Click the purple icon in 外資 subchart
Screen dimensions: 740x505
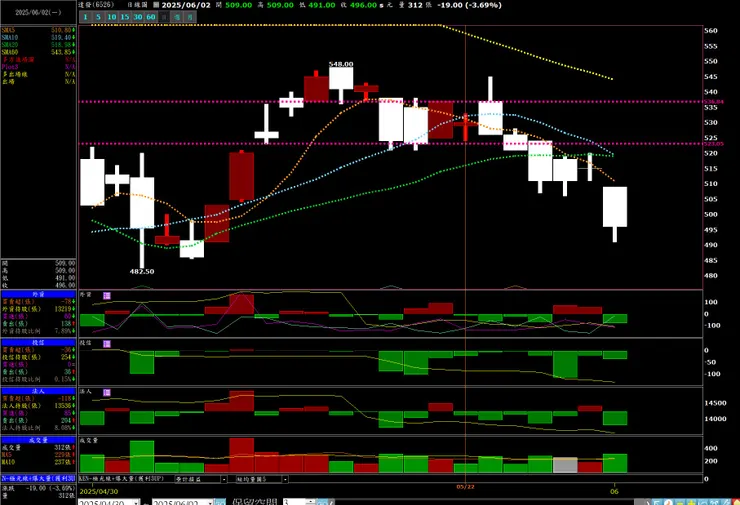click(x=107, y=295)
